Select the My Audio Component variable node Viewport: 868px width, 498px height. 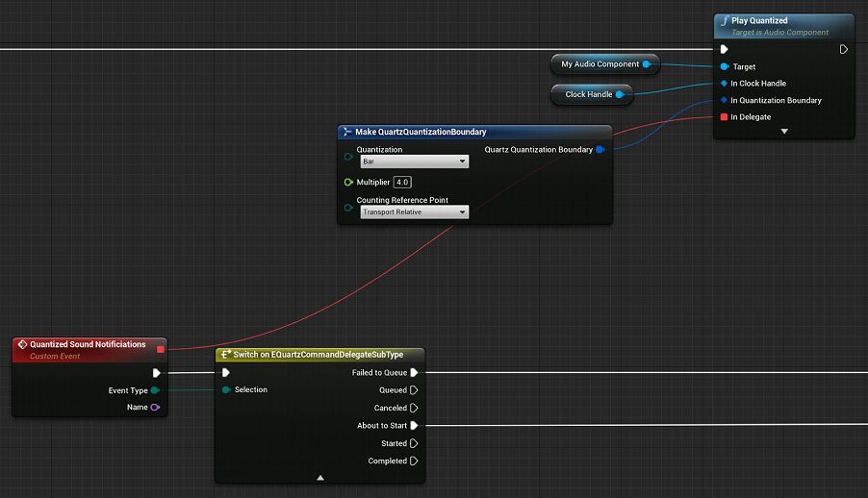coord(600,64)
